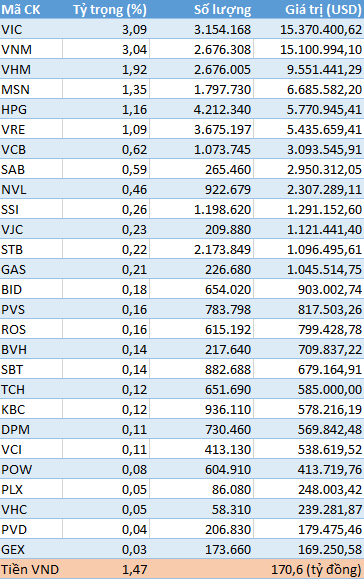Click the VHM quantity 2.676.005
Image resolution: width=364 pixels, height=579 pixels.
223,69
